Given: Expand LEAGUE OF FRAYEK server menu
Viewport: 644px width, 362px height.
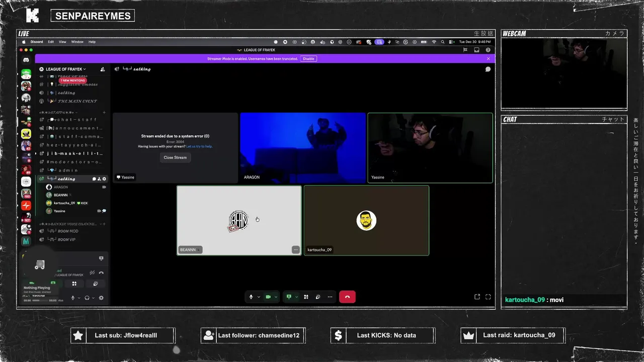Looking at the screenshot, I should coord(65,69).
